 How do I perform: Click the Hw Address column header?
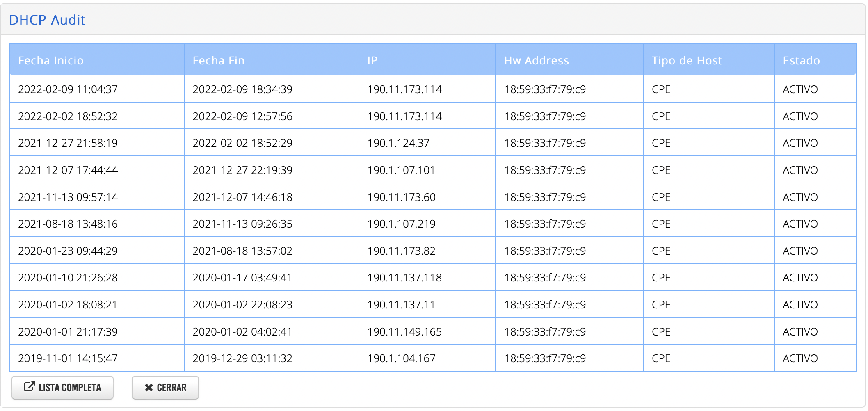(537, 61)
